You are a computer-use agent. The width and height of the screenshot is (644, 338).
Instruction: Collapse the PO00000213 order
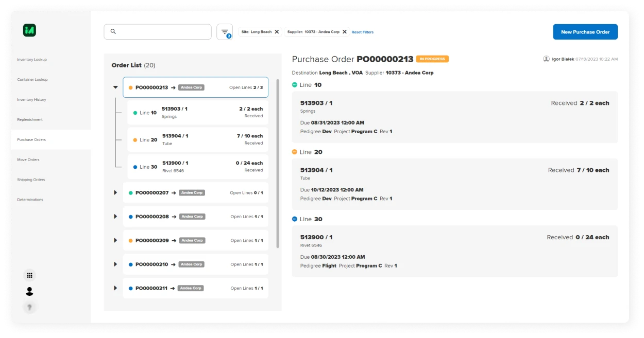(115, 87)
